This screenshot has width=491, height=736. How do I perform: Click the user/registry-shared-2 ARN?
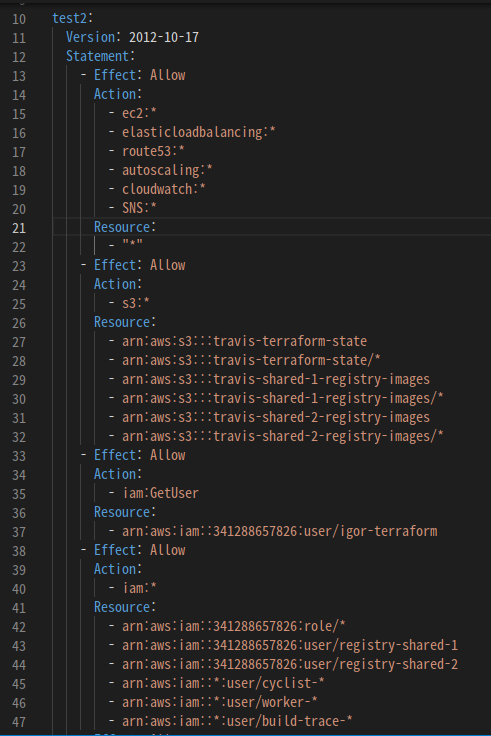290,664
